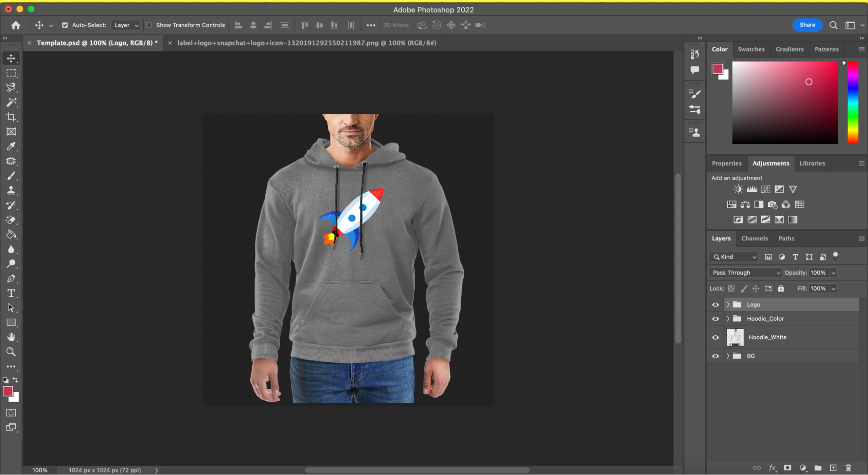Select the Crop tool
This screenshot has width=868, height=475.
point(11,117)
